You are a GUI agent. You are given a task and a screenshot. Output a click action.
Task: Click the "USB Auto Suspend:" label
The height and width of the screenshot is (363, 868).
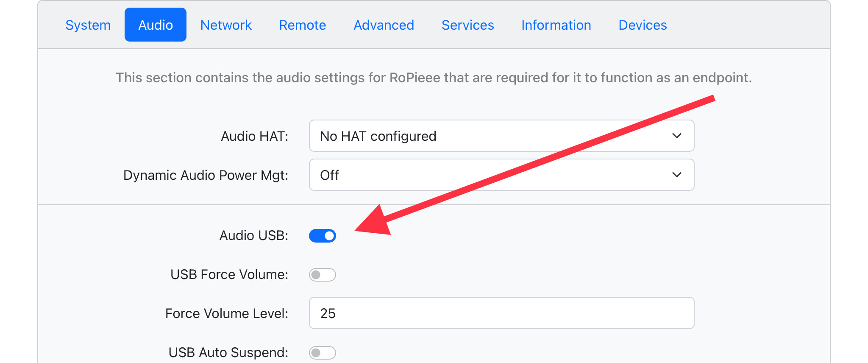(x=228, y=352)
